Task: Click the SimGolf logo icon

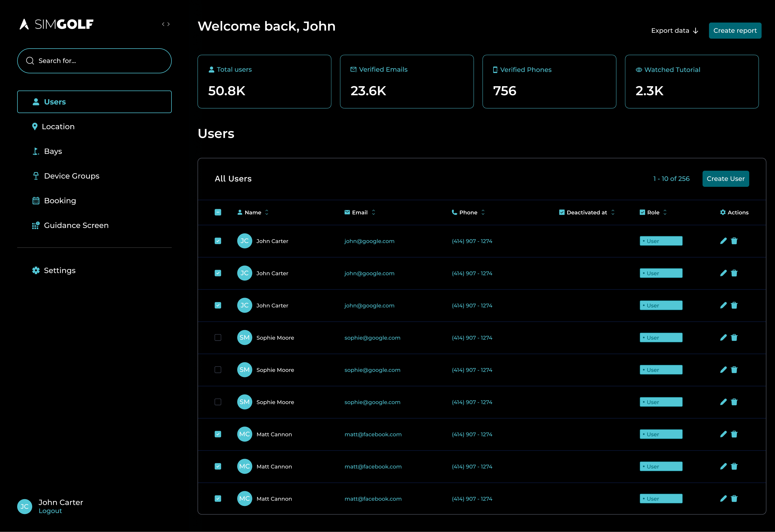Action: pos(24,24)
